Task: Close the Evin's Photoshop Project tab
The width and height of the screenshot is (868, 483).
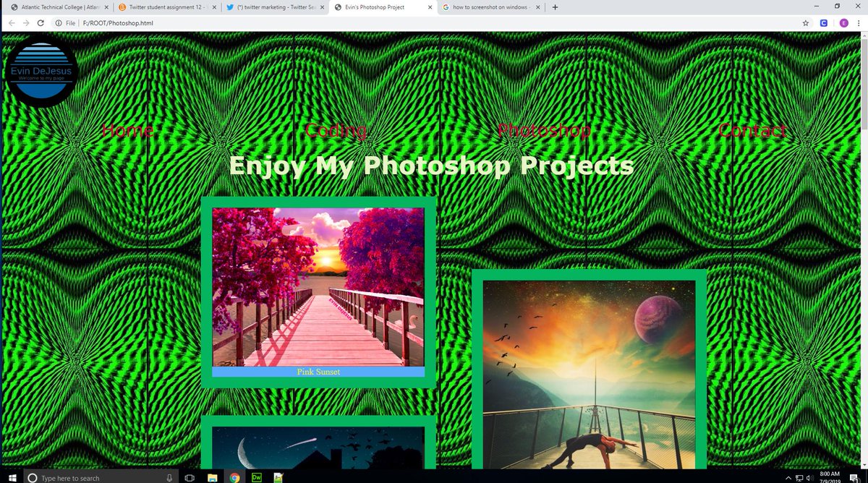Action: click(430, 7)
